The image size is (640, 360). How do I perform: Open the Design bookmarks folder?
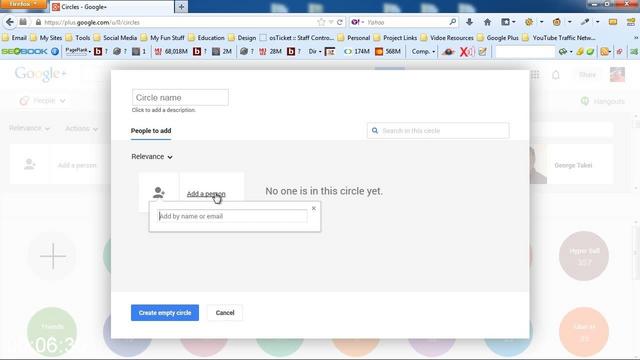pyautogui.click(x=242, y=38)
